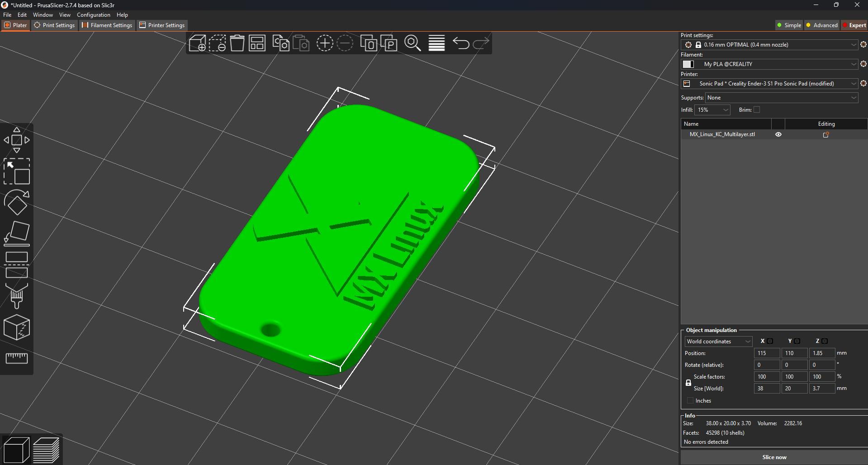The width and height of the screenshot is (868, 465).
Task: Hide MX_Linux_KC_Multilayer.stl using the eye icon
Action: [778, 134]
